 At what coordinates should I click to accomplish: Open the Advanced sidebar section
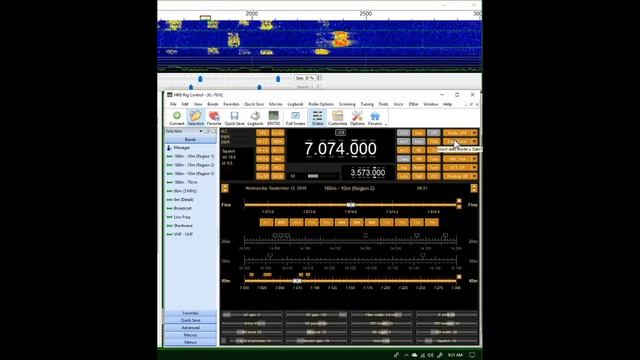[190, 328]
